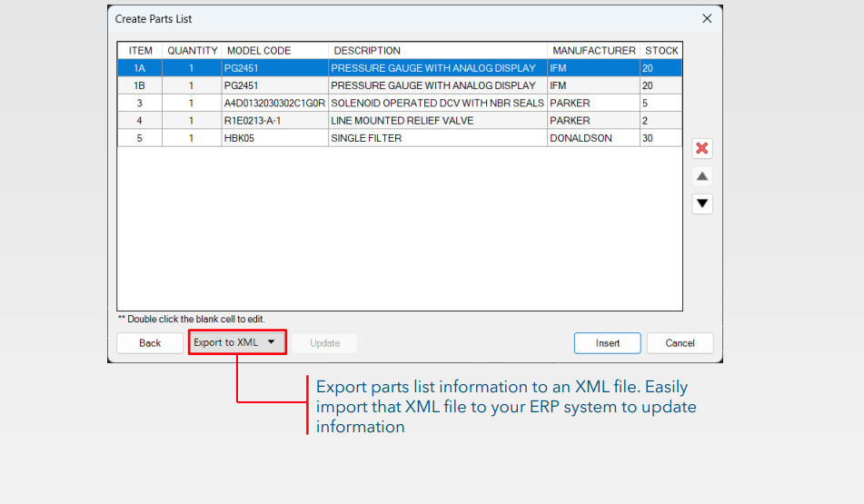Click the Cancel button

(x=680, y=343)
